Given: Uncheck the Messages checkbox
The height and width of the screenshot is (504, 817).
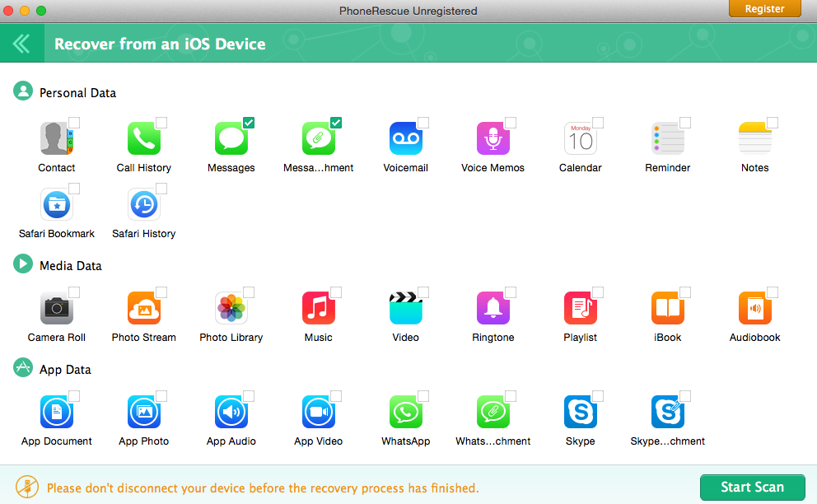Looking at the screenshot, I should coord(249,123).
